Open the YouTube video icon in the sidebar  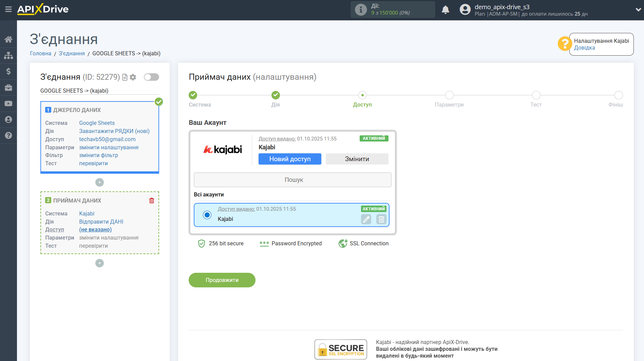click(x=8, y=103)
